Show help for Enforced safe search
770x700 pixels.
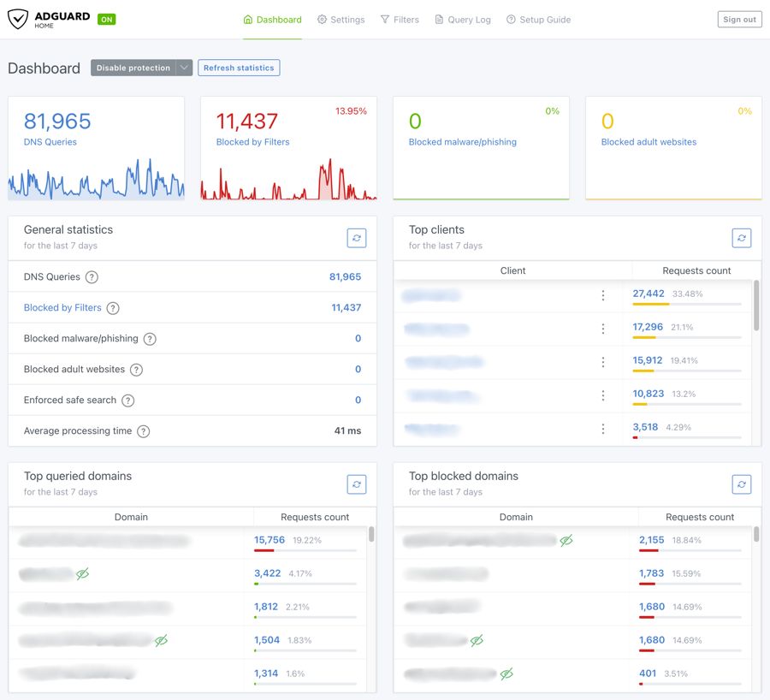click(127, 400)
